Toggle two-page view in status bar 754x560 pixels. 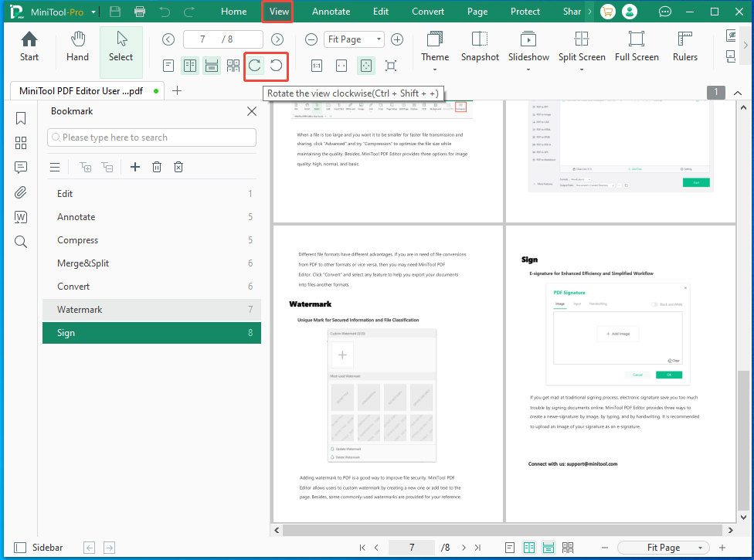[x=529, y=548]
